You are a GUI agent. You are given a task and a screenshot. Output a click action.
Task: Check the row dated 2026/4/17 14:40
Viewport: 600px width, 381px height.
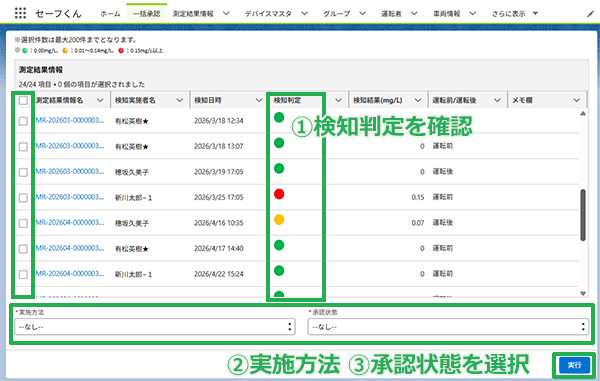pos(23,249)
